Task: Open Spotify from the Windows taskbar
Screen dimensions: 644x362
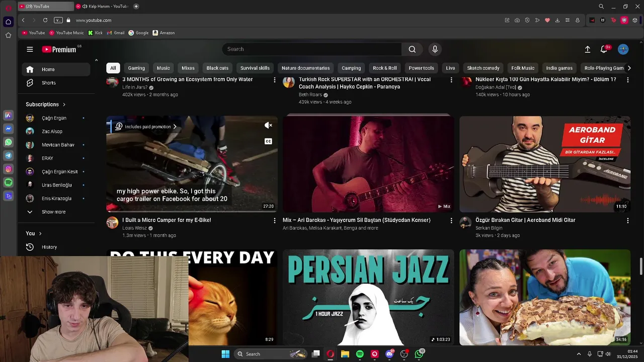Action: pyautogui.click(x=360, y=354)
